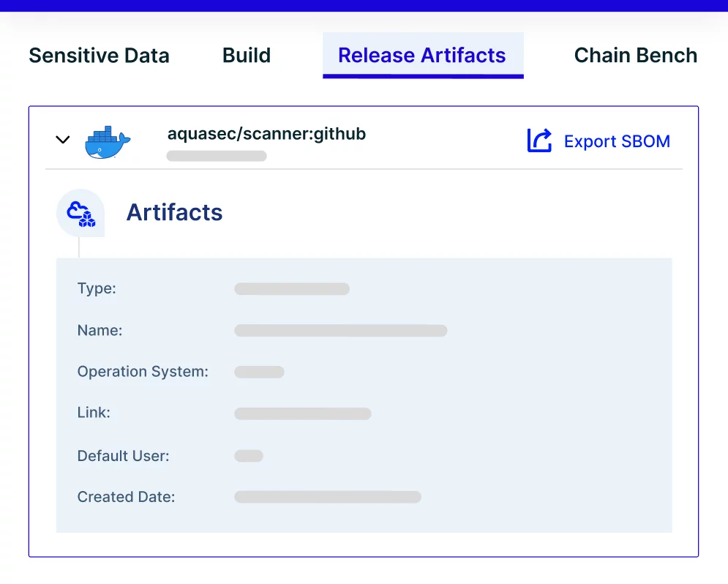
Task: Click the Created Date value placeholder
Action: pos(327,498)
